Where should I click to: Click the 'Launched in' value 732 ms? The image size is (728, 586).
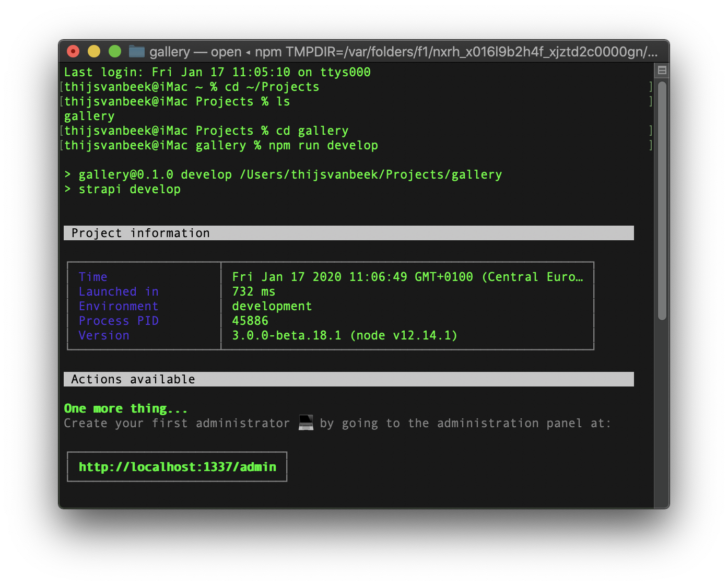pyautogui.click(x=254, y=291)
